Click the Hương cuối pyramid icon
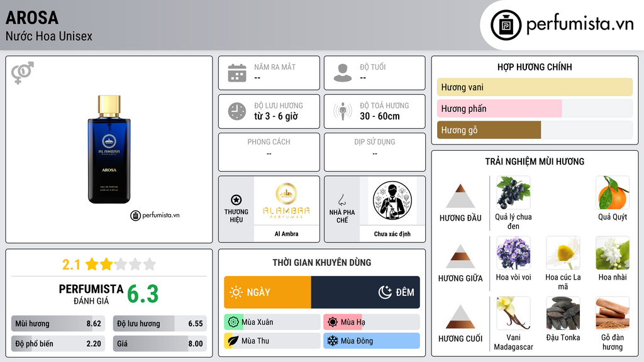Viewport: 644px width, 362px height. pyautogui.click(x=460, y=317)
